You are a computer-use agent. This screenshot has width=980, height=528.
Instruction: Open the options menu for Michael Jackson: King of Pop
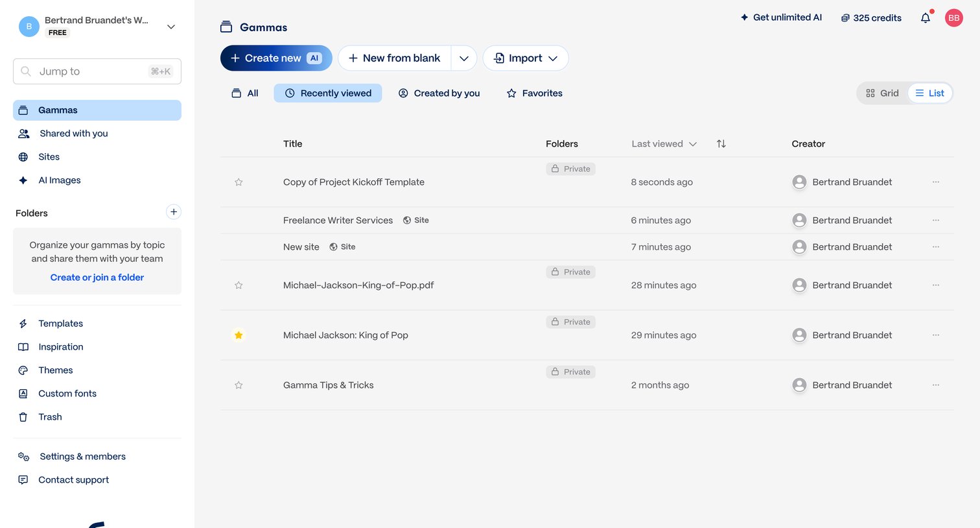(936, 335)
